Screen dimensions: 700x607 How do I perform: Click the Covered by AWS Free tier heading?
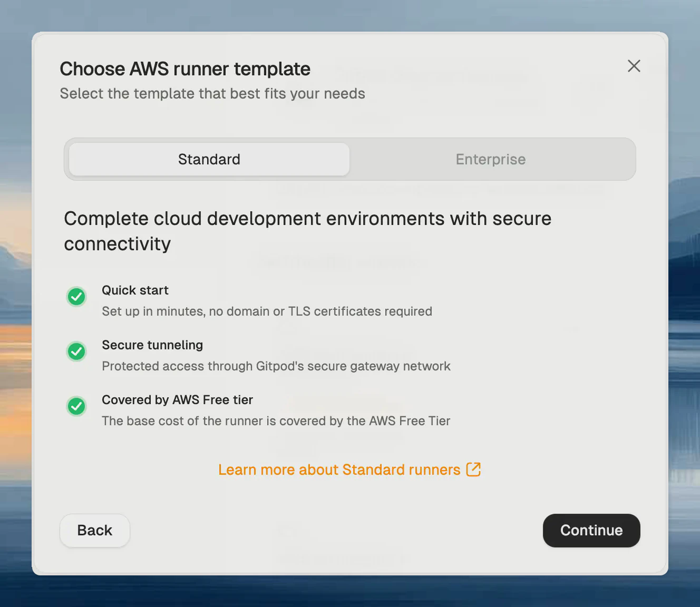[x=177, y=400]
